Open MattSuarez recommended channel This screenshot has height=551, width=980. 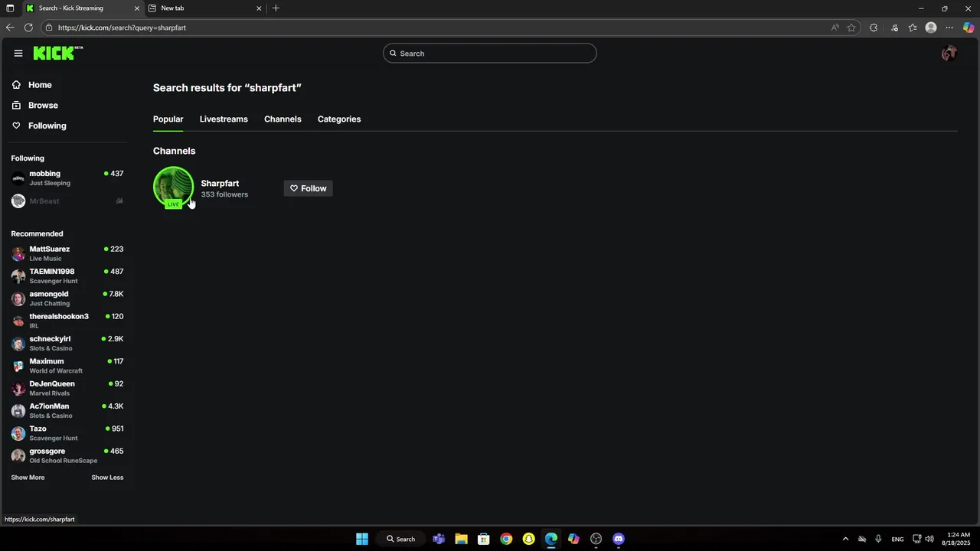(67, 253)
